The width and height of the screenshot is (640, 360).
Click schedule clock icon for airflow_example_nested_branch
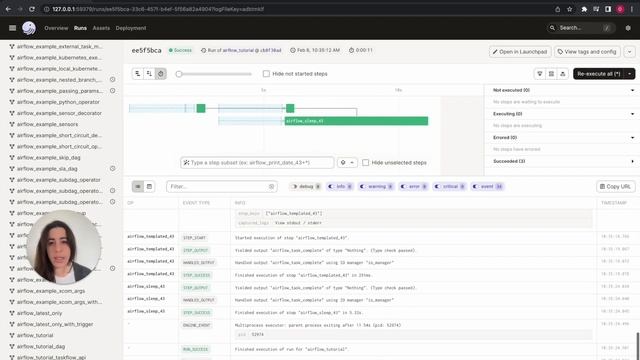tap(113, 80)
